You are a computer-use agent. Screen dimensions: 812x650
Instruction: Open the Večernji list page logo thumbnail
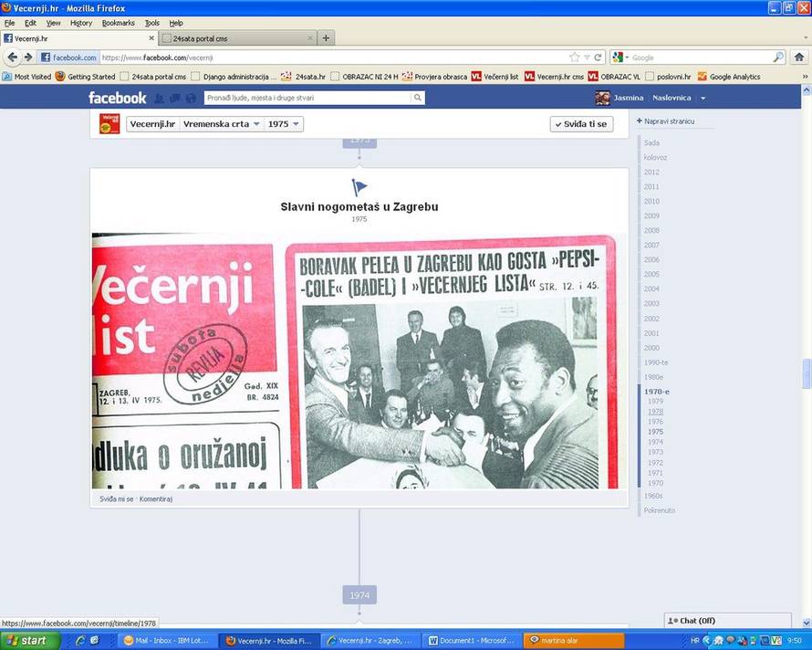click(109, 123)
